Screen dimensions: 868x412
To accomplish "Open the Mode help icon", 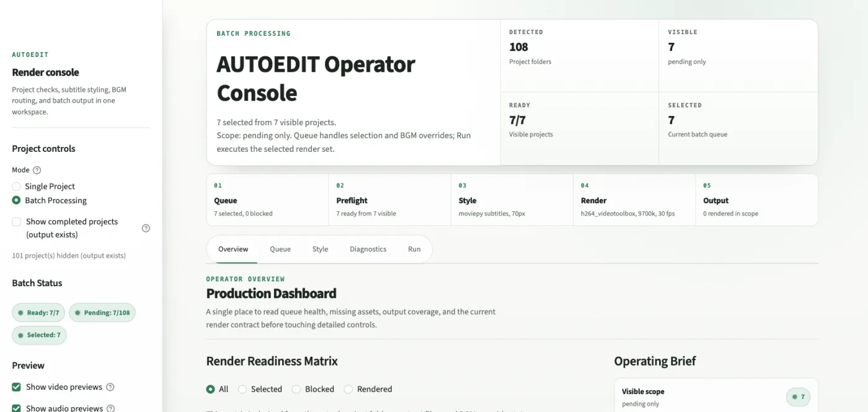I will [x=37, y=170].
